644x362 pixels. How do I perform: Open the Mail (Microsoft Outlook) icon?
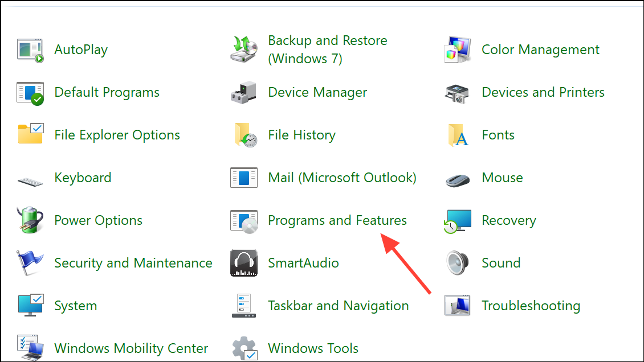(244, 178)
